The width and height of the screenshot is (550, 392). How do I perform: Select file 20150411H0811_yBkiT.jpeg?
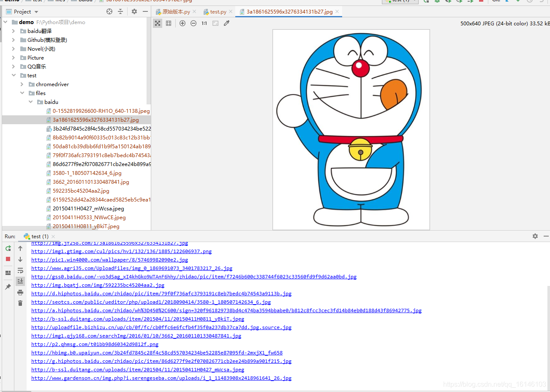(86, 226)
